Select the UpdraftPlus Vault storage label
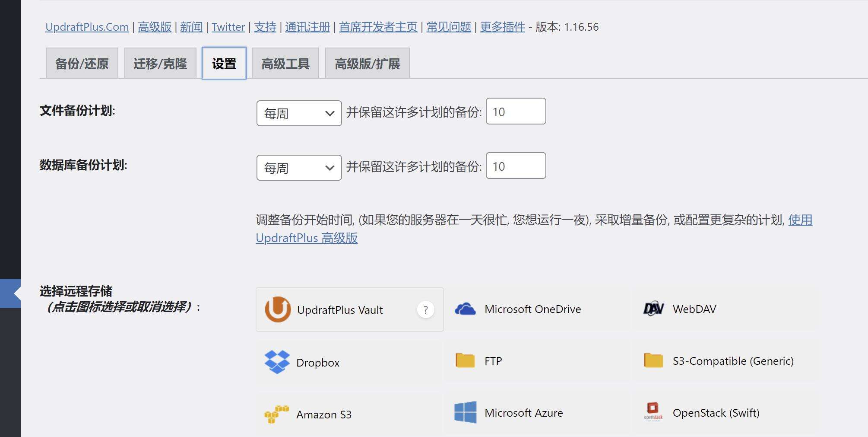Image resolution: width=868 pixels, height=437 pixels. coord(340,310)
